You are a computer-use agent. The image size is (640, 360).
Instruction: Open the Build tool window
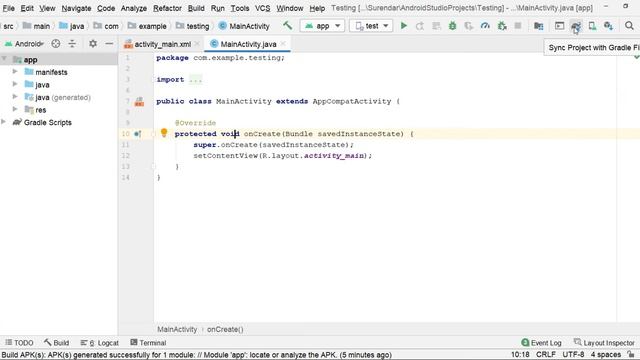click(57, 343)
